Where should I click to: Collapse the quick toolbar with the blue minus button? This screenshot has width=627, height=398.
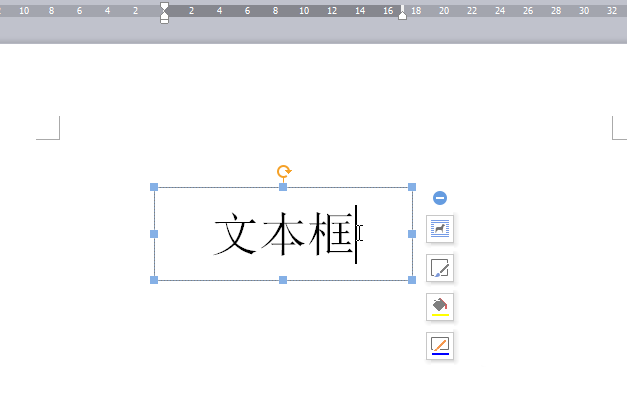(x=440, y=198)
